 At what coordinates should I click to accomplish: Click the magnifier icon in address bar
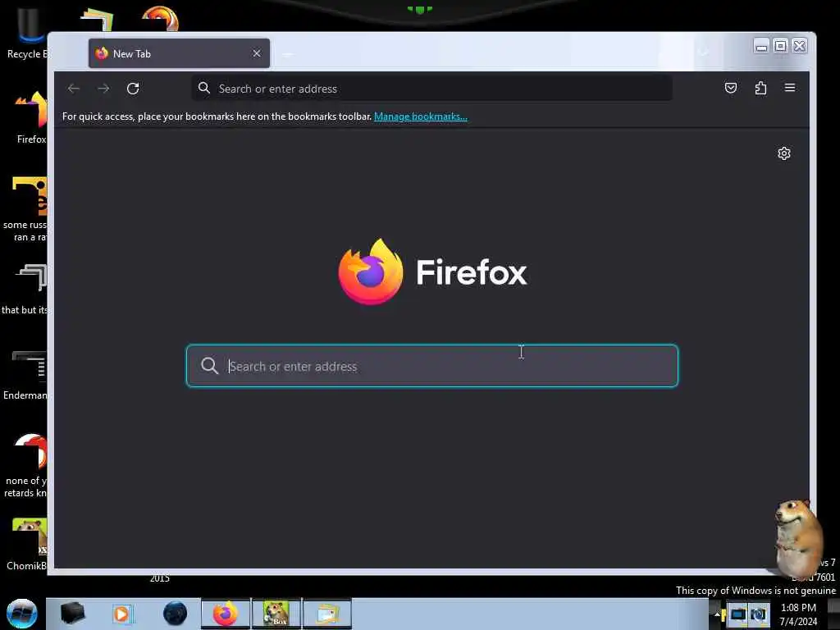[x=204, y=88]
